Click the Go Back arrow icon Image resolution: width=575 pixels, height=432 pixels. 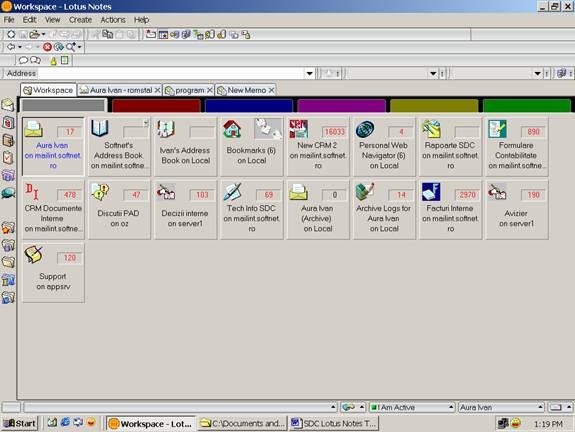[11, 47]
